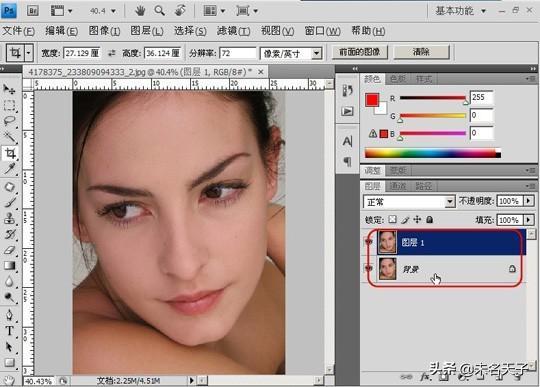Select the Hand tool in toolbox
This screenshot has height=387, width=540.
(x=9, y=380)
